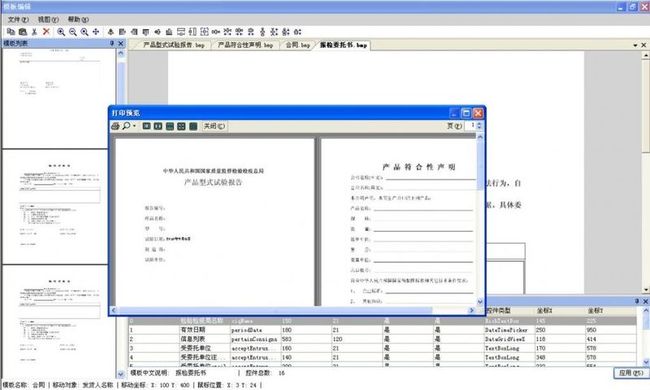Screen dimensions: 650x390
Task: Select three-page layout in print preview
Action: tap(170, 126)
